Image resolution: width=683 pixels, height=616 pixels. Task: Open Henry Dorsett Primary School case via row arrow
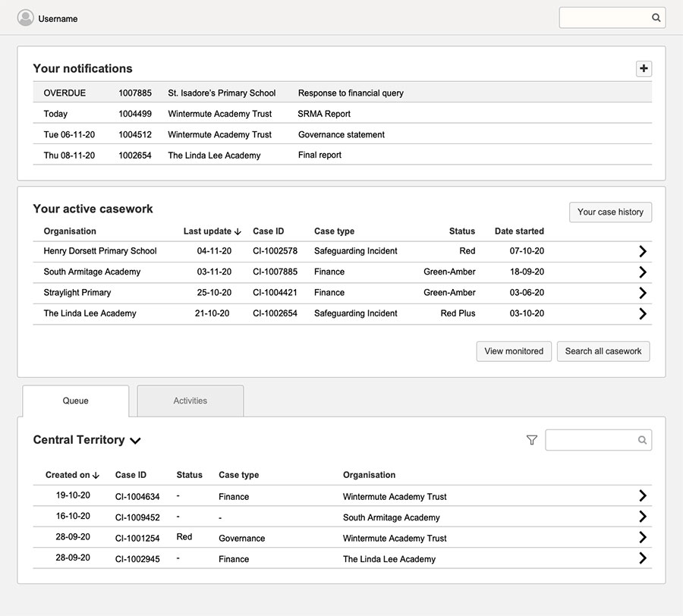tap(643, 251)
